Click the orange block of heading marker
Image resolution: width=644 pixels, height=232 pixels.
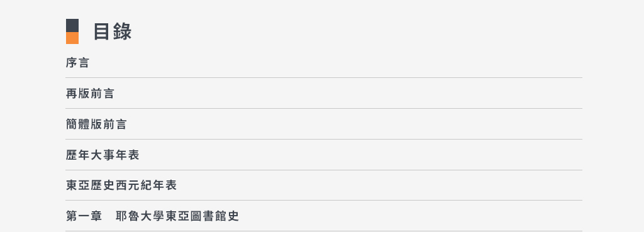pyautogui.click(x=72, y=38)
